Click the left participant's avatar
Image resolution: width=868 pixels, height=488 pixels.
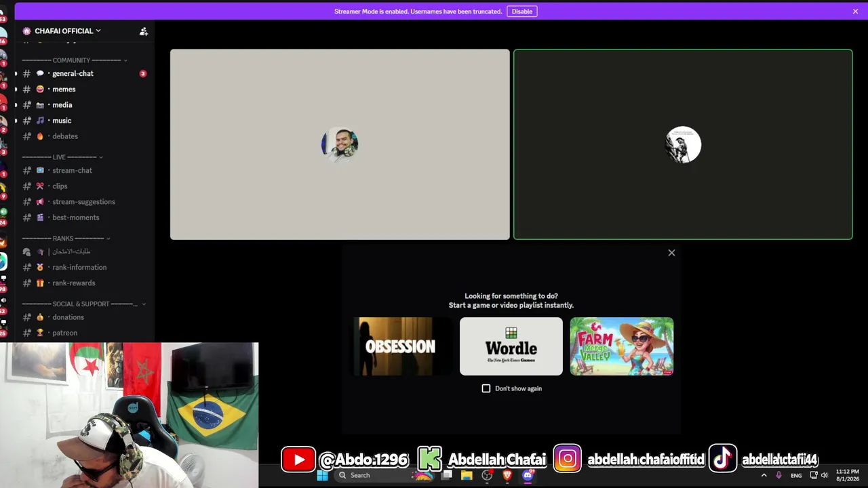coord(340,144)
